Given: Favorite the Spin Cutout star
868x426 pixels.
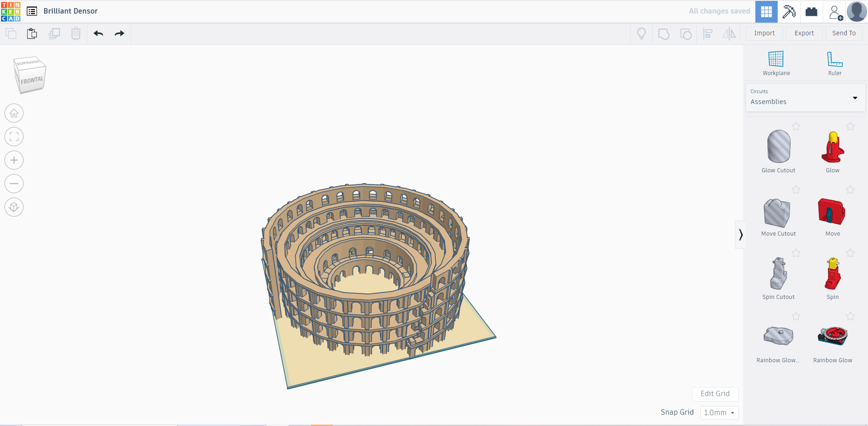Looking at the screenshot, I should pos(796,253).
